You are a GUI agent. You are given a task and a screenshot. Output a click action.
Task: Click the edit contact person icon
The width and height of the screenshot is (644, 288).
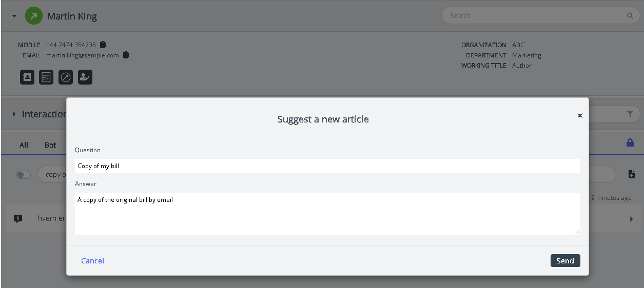point(85,77)
